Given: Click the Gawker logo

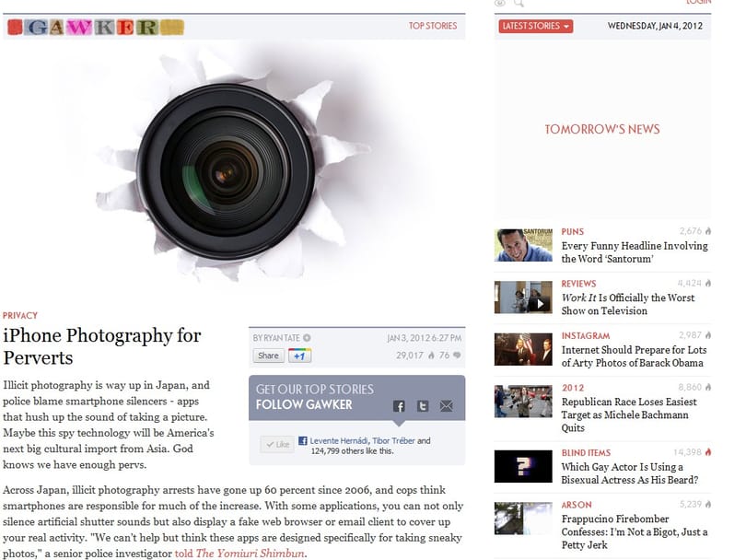Looking at the screenshot, I should coord(96,27).
